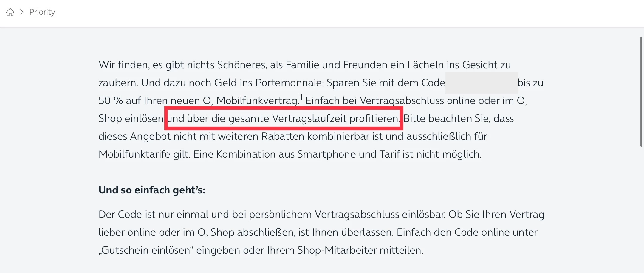Screen dimensions: 644x273
Task: Click the scrollbar track below the thumb
Action: [x=641, y=209]
